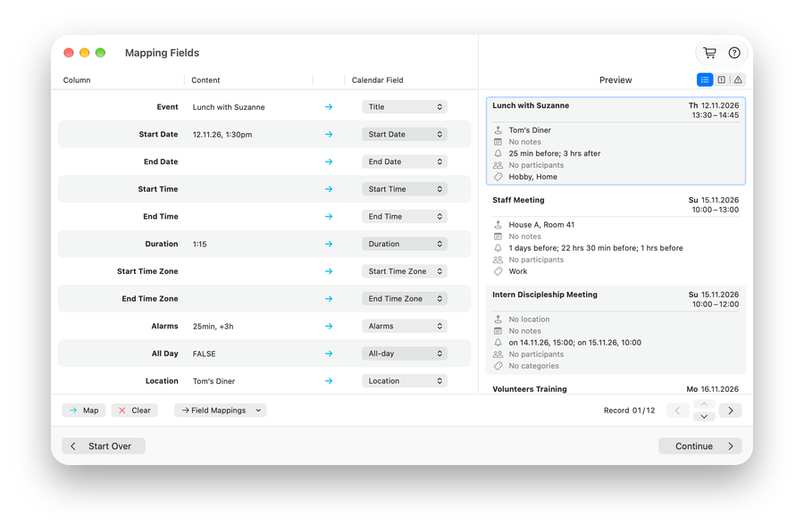804x532 pixels.
Task: Click notes icon in Intern Discipleship Meeting
Action: 498,331
